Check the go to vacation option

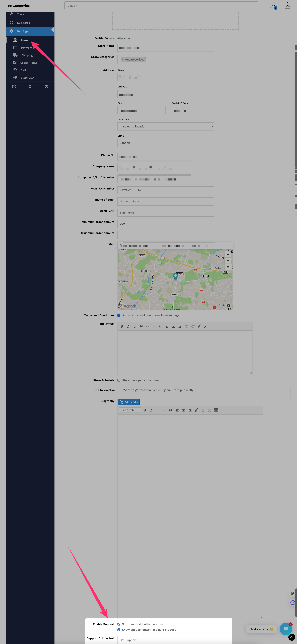[x=120, y=390]
